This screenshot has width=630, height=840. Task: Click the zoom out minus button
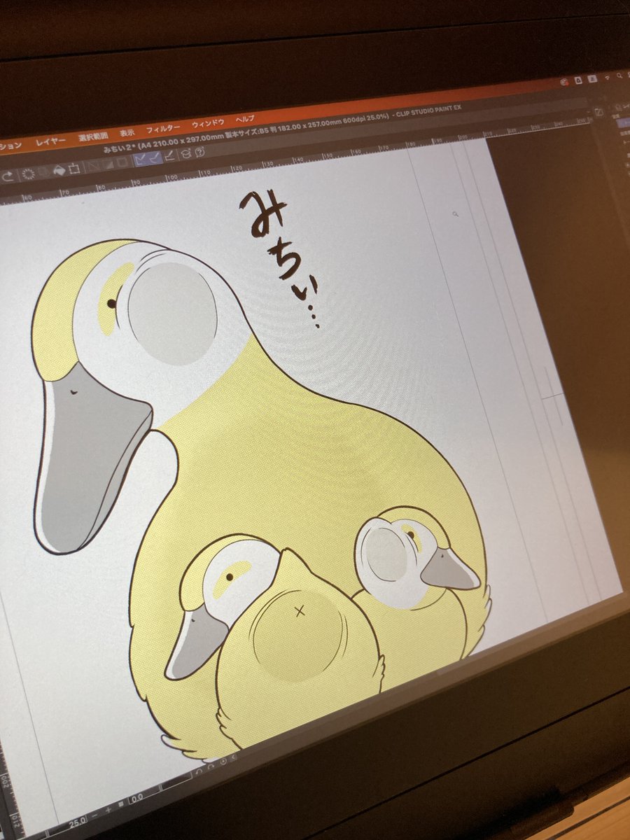[94, 815]
